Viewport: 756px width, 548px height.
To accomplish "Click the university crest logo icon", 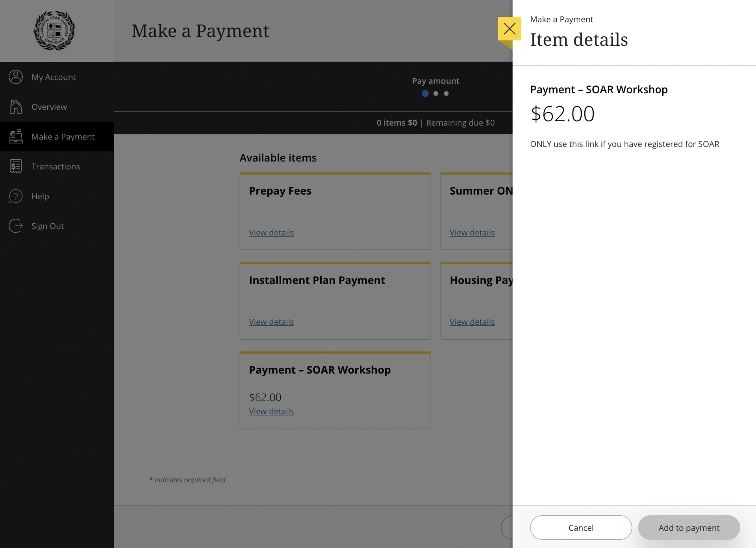I will pyautogui.click(x=55, y=31).
